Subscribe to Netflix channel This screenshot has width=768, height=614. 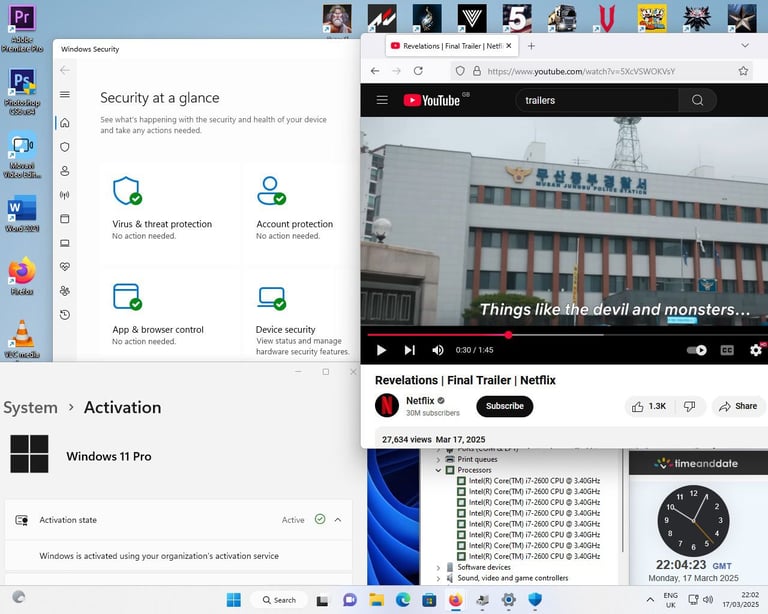pos(504,406)
